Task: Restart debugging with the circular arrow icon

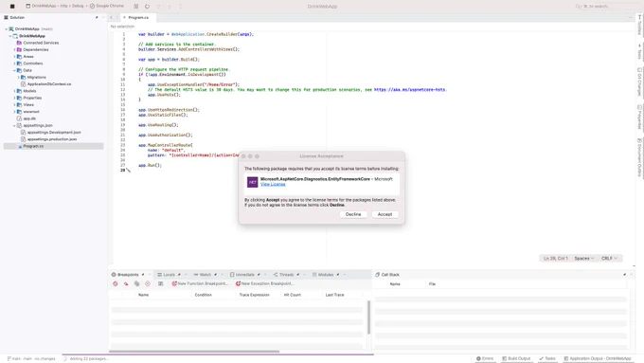Action: coord(147,7)
